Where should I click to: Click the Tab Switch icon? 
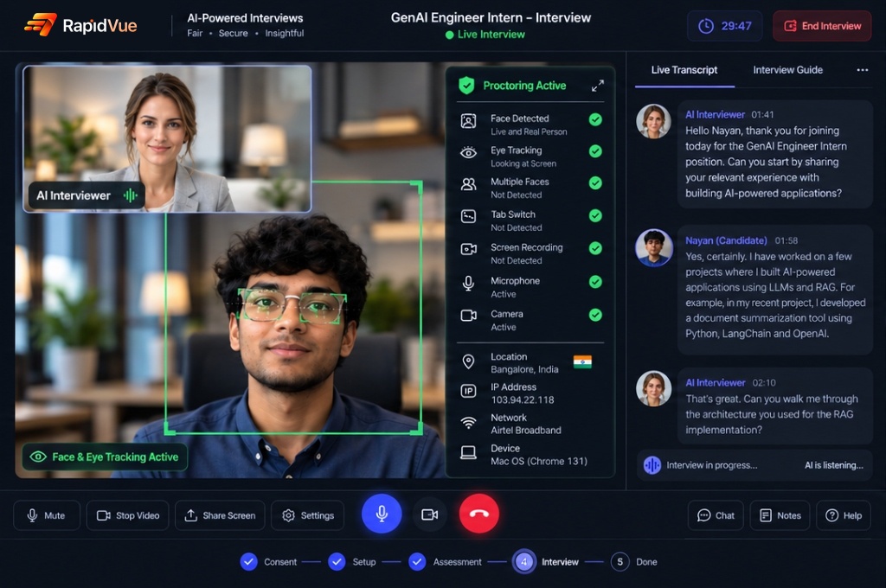[468, 216]
